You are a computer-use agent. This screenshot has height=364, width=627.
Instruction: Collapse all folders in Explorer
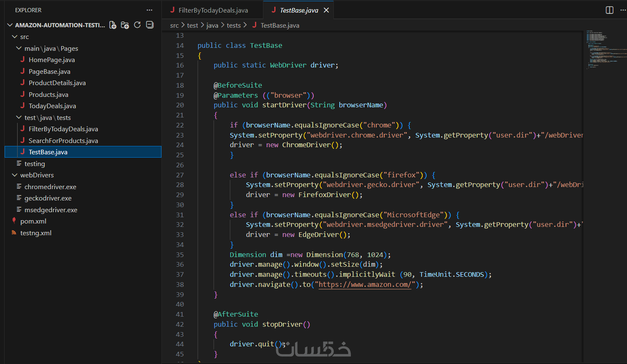150,25
